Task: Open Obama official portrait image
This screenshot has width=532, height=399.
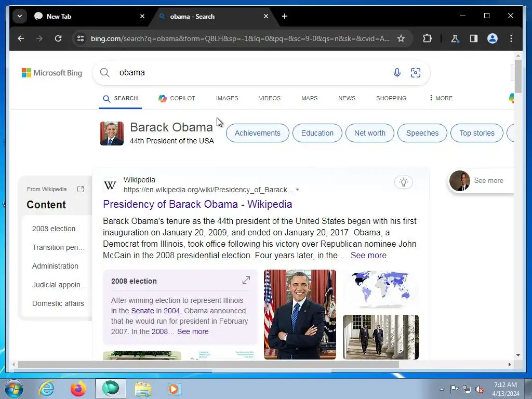Action: coord(300,314)
